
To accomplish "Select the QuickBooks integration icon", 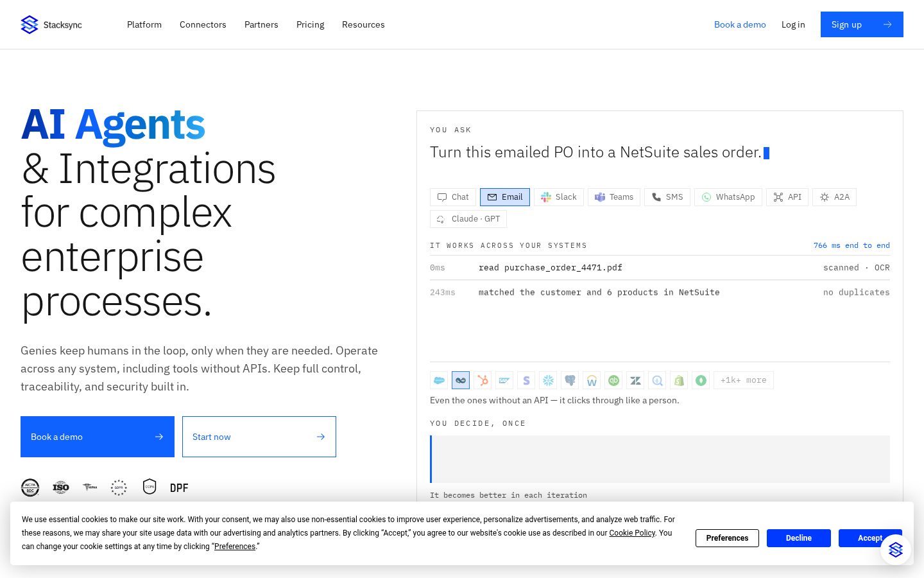I will (x=613, y=380).
